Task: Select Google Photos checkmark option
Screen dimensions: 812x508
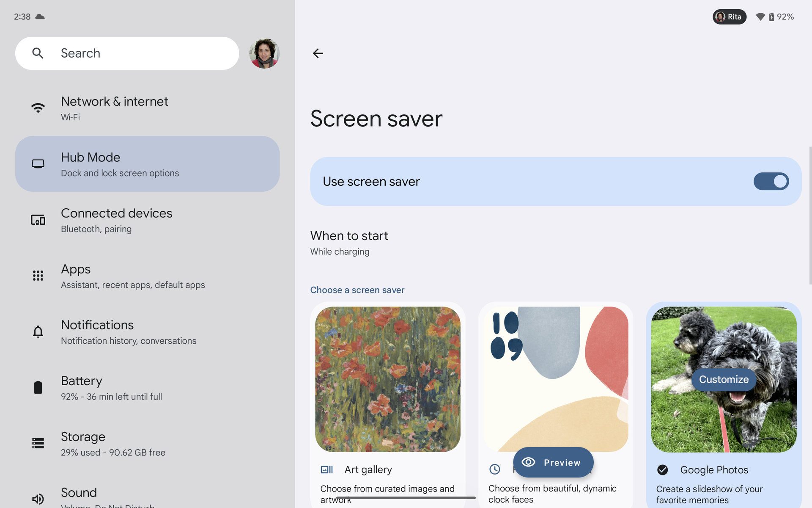Action: point(663,470)
